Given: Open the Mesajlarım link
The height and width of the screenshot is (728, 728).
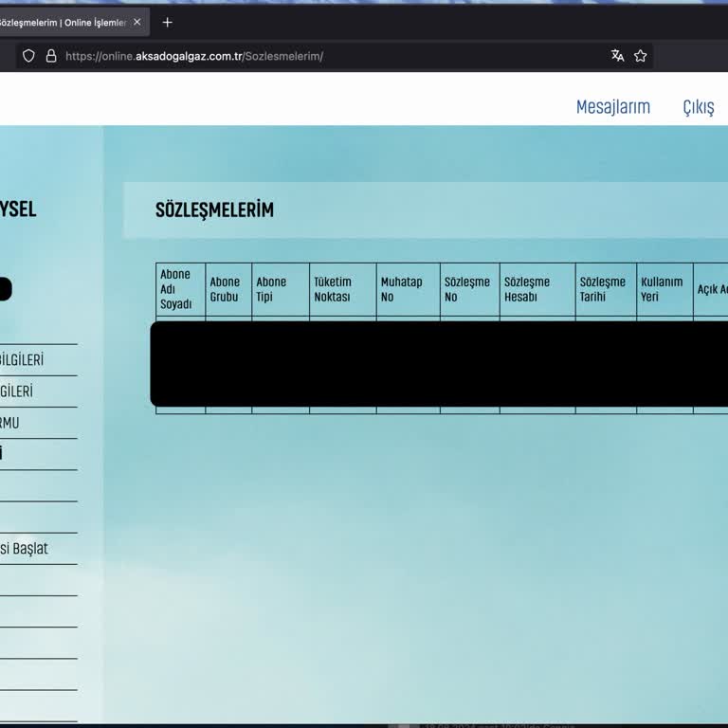Looking at the screenshot, I should pyautogui.click(x=613, y=107).
